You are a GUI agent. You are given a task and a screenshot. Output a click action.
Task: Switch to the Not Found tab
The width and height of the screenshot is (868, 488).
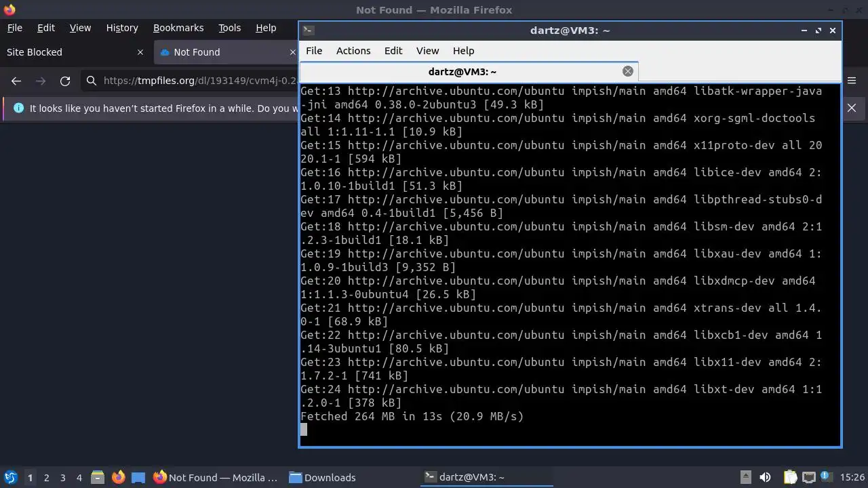(227, 52)
